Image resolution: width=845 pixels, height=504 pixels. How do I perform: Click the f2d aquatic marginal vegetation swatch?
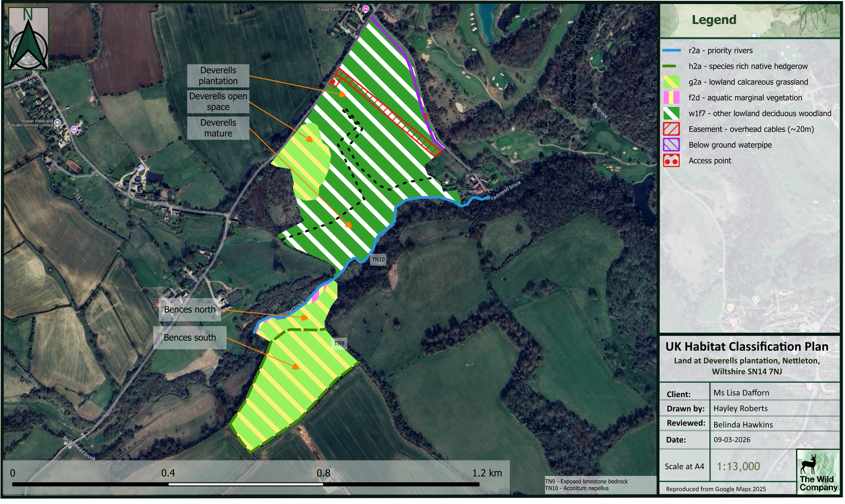point(672,98)
